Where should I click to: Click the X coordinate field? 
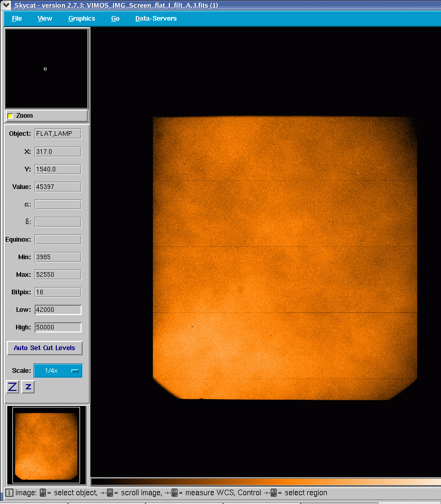coord(58,152)
